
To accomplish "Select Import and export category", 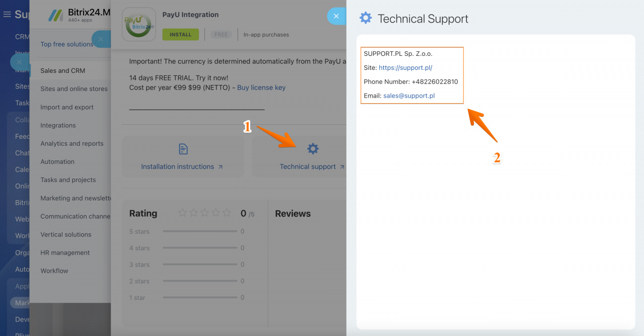I will point(67,107).
